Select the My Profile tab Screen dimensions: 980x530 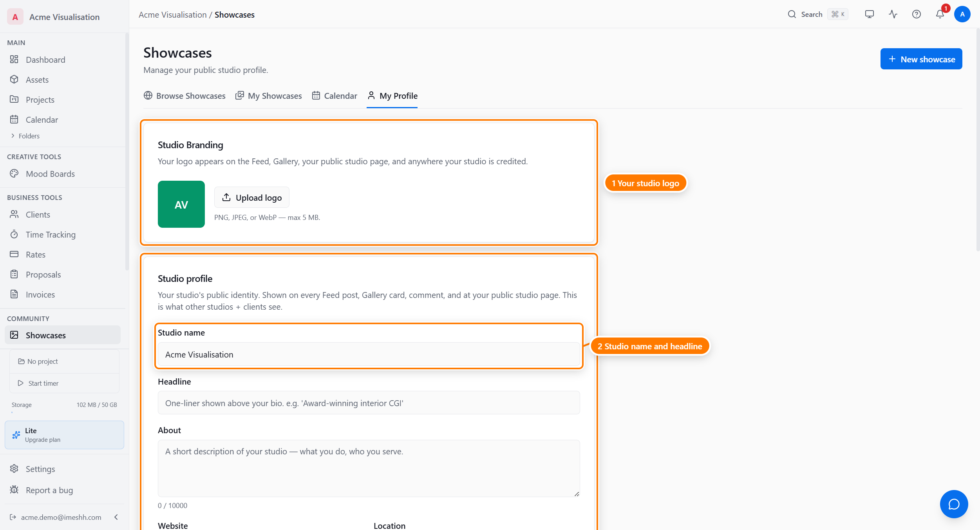(x=392, y=96)
